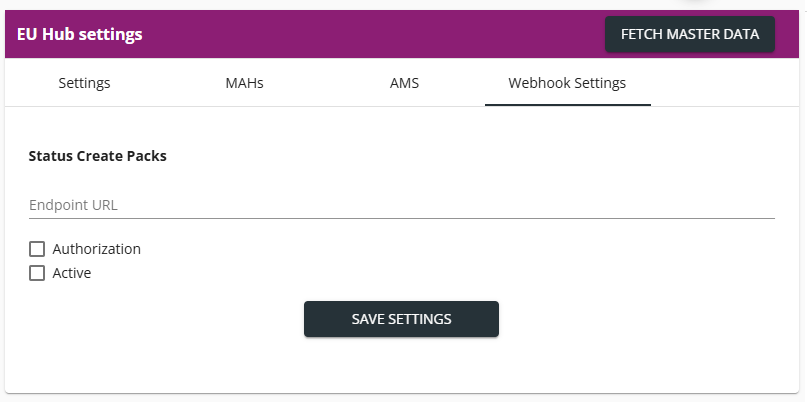Click the word SAVE on the dark button
This screenshot has width=807, height=402.
point(368,319)
